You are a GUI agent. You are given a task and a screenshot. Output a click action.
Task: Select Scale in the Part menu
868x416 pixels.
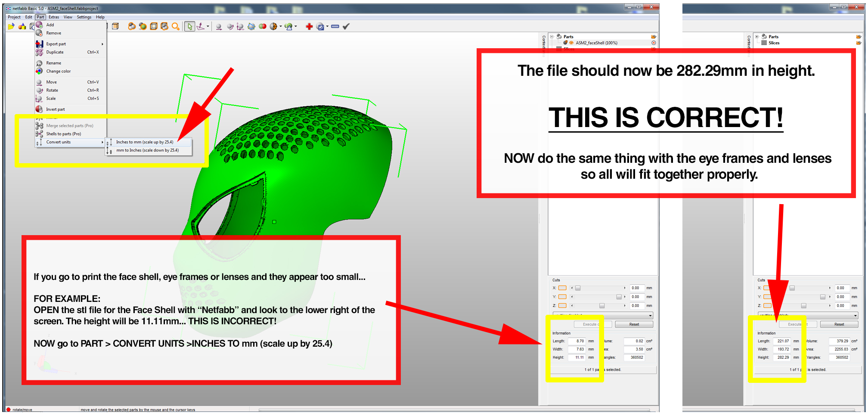(71, 99)
